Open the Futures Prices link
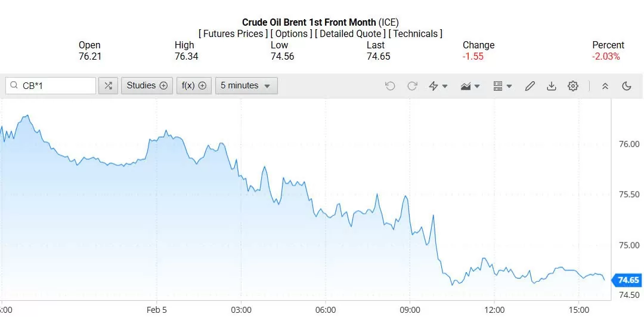The width and height of the screenshot is (644, 317). point(233,33)
